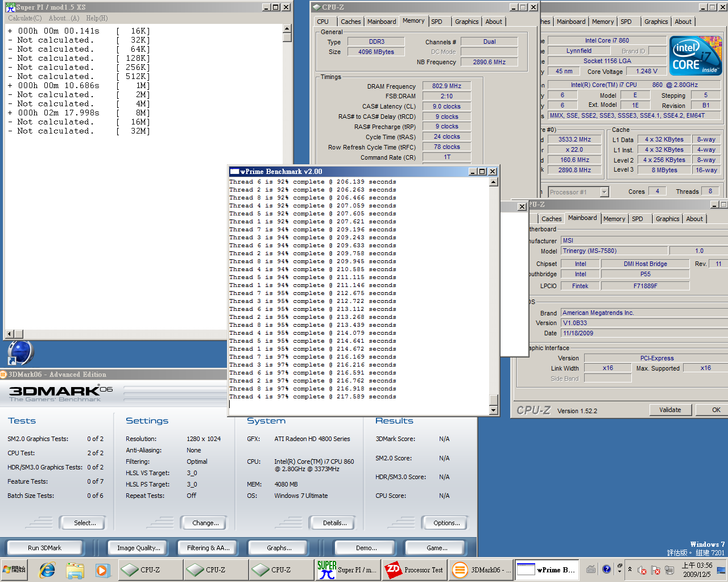Click the blue help question mark icon

click(607, 568)
